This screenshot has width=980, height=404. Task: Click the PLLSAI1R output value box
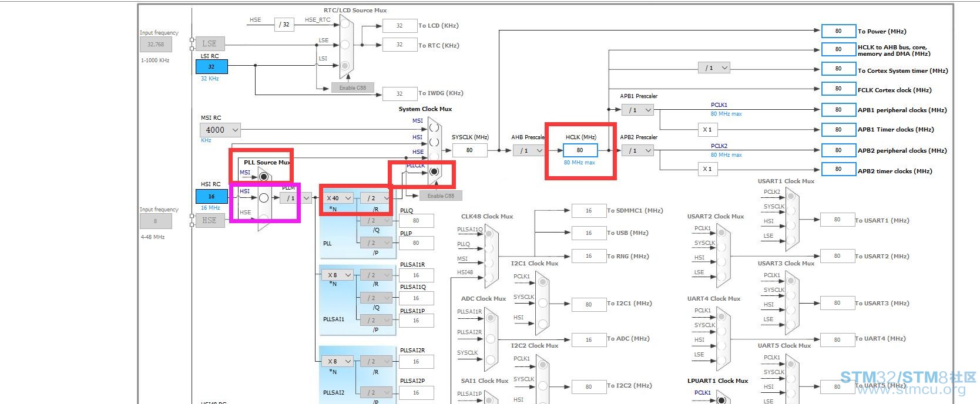click(x=416, y=275)
